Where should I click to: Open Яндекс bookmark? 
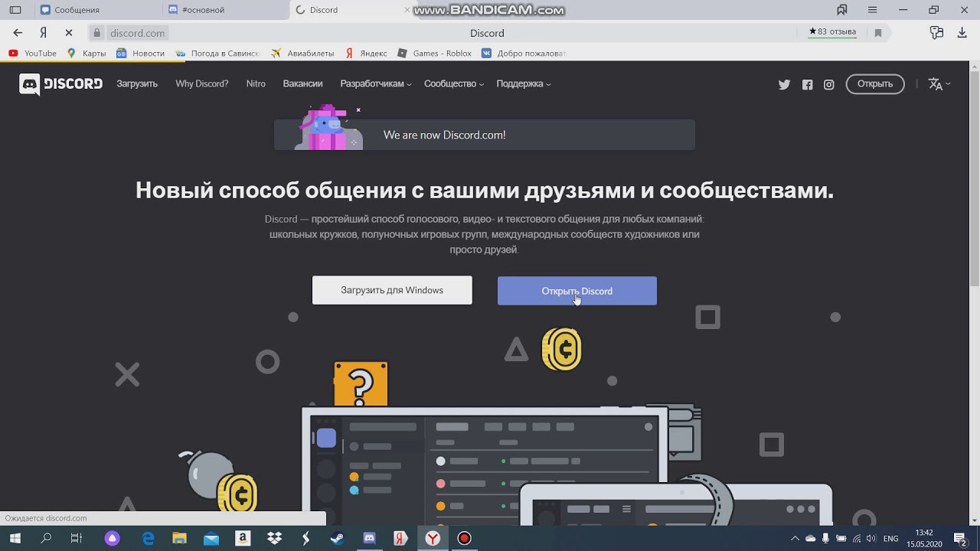(x=366, y=54)
